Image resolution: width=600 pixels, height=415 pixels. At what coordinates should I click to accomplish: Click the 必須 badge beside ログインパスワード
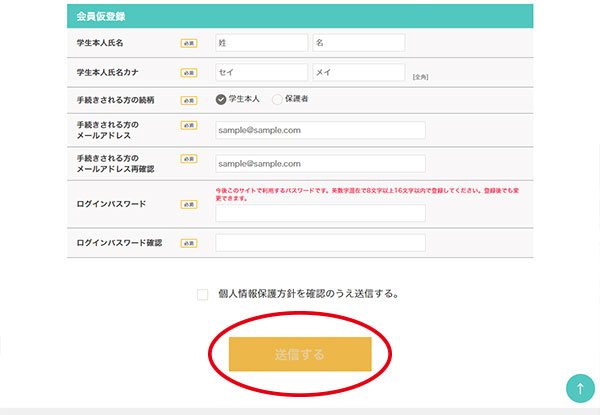(x=189, y=204)
